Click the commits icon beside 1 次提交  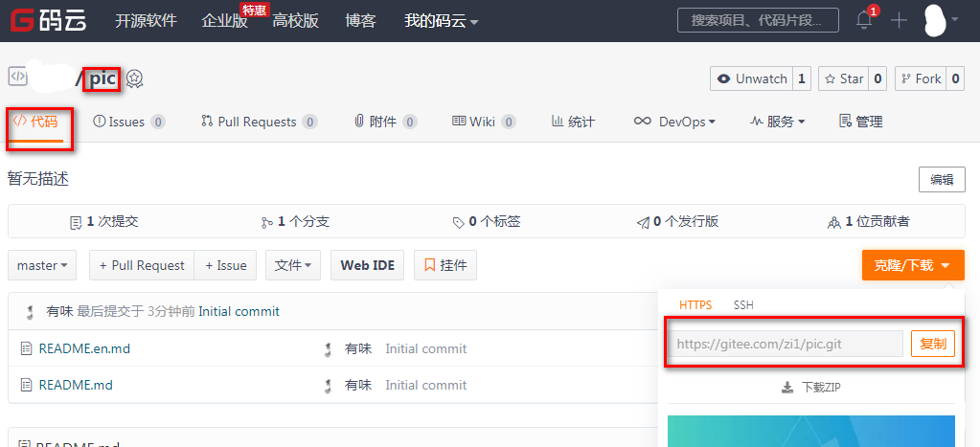click(76, 222)
